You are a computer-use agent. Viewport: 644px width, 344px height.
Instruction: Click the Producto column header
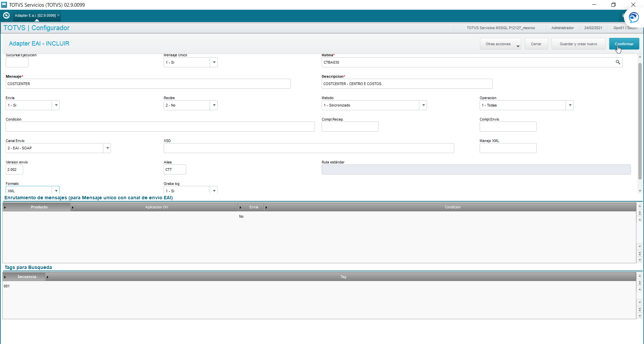coord(37,207)
